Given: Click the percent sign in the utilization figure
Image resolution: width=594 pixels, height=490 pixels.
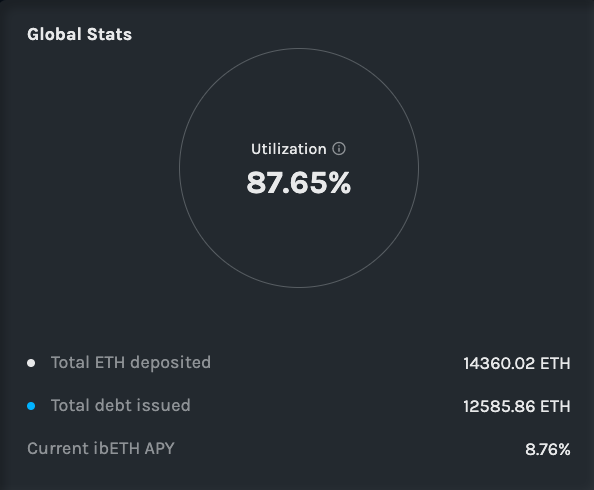Looking at the screenshot, I should tap(340, 183).
